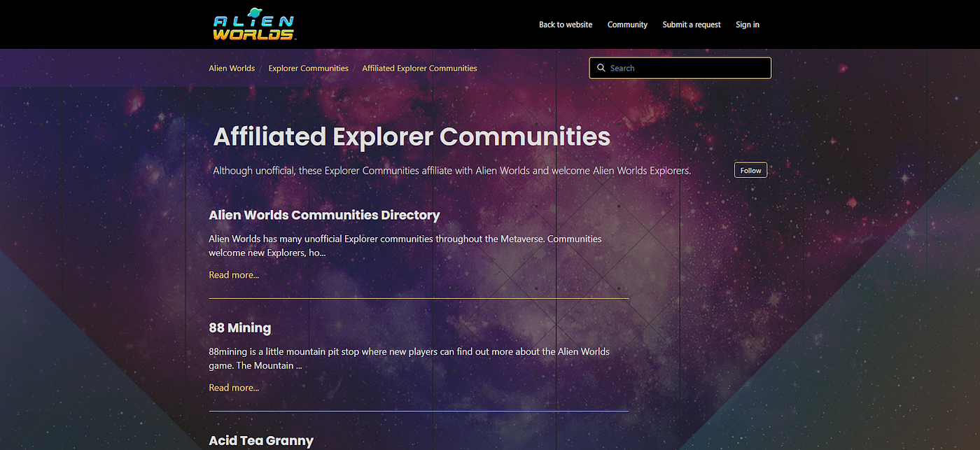980x450 pixels.
Task: Click the summary starting 'Alien Worlds has many unofficial'
Action: coord(405,246)
